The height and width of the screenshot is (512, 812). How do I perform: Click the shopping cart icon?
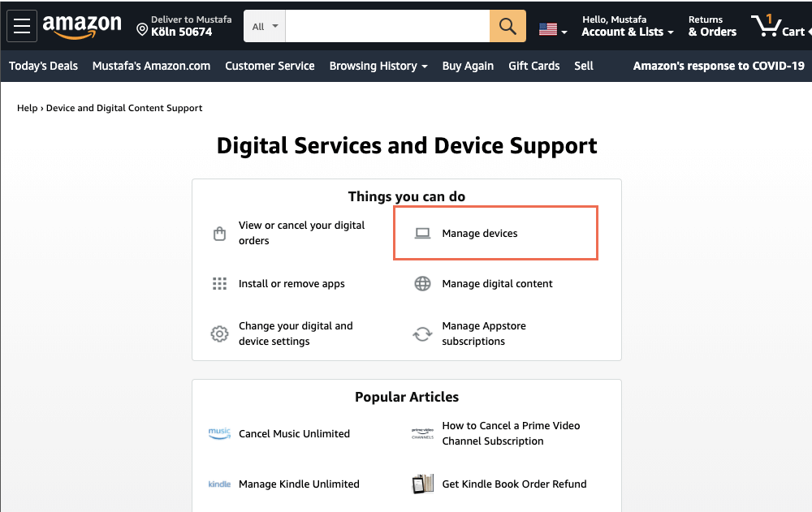point(765,25)
